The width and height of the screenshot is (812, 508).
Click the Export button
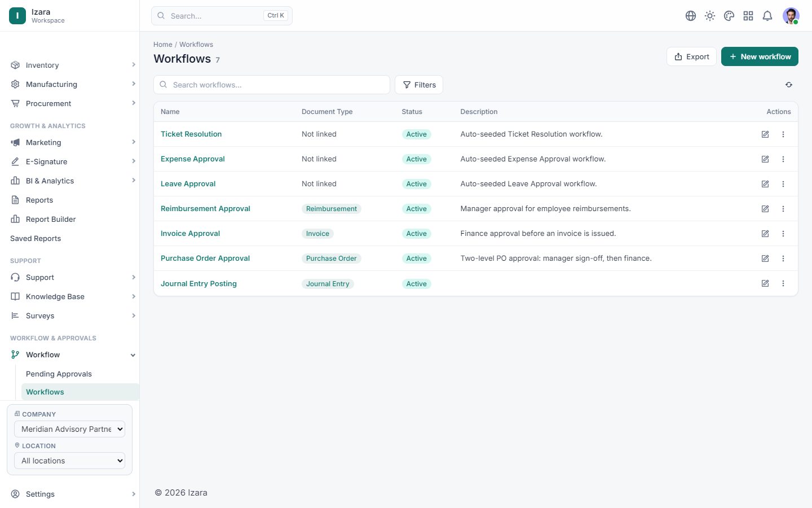click(691, 56)
